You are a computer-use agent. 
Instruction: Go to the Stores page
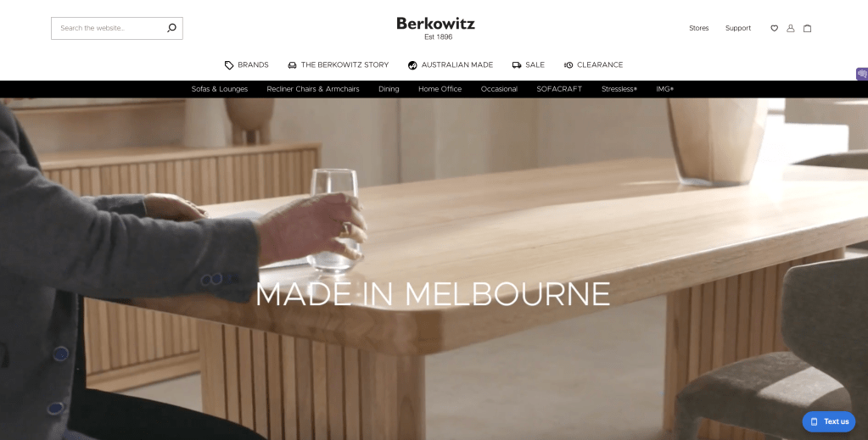(698, 28)
